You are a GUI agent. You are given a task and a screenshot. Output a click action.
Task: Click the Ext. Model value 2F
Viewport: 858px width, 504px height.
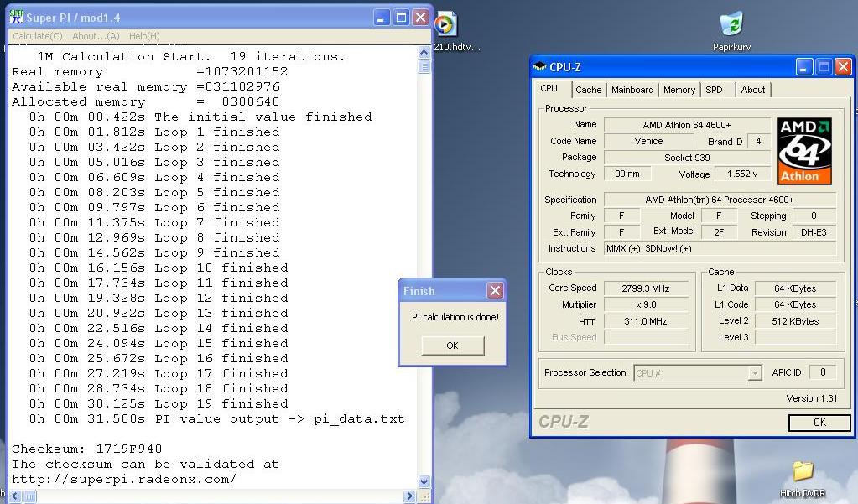(719, 232)
